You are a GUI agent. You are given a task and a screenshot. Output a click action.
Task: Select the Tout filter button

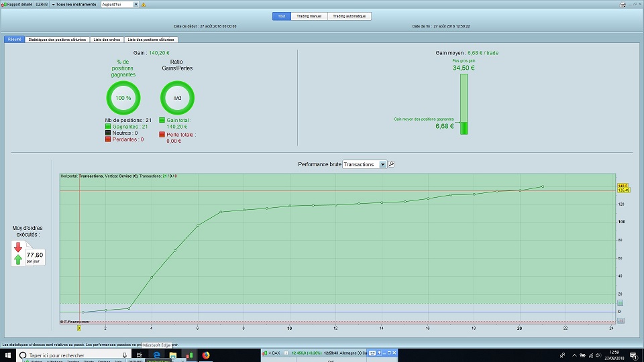click(281, 16)
